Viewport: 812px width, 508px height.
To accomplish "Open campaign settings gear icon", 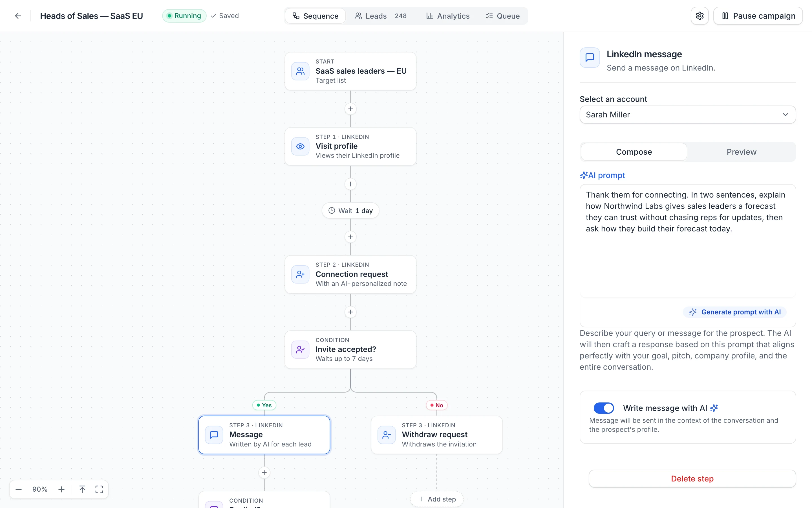I will 700,16.
